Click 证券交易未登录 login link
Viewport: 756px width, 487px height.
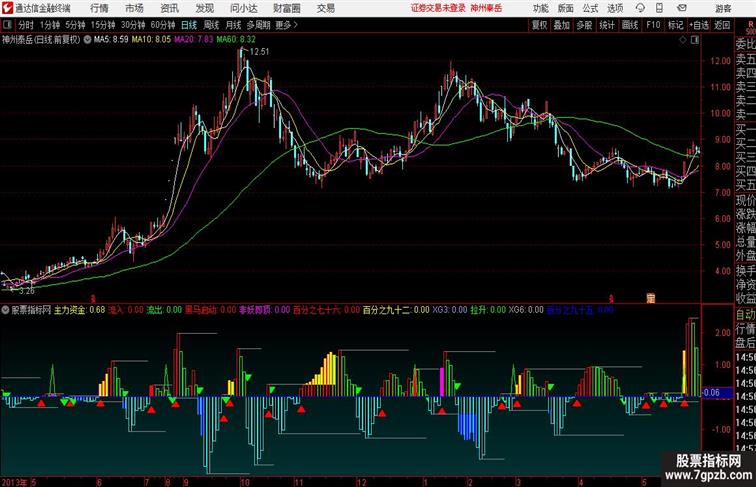pos(438,8)
